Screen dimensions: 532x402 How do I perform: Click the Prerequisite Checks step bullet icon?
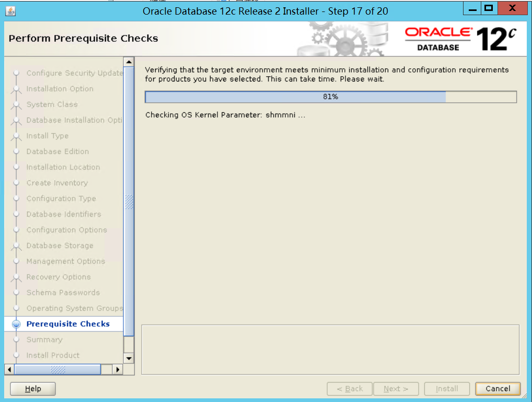(16, 324)
